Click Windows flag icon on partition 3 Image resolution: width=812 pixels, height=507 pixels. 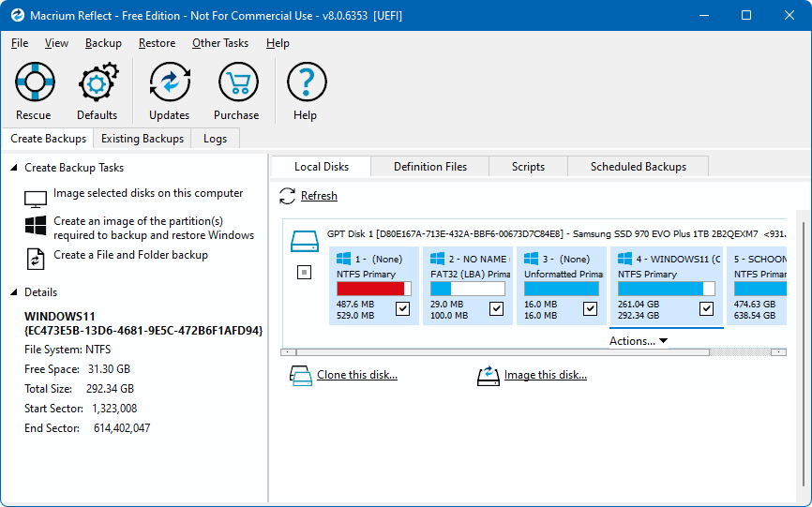[531, 259]
